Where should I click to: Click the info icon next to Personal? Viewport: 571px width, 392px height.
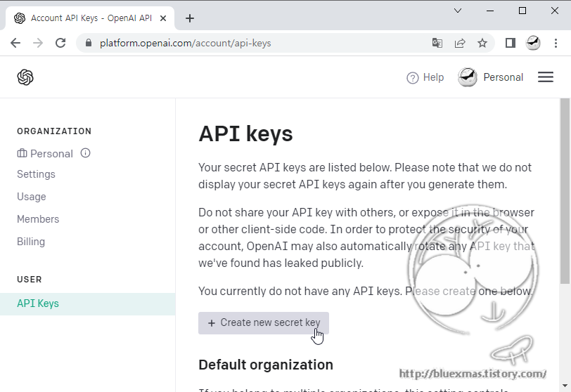85,152
